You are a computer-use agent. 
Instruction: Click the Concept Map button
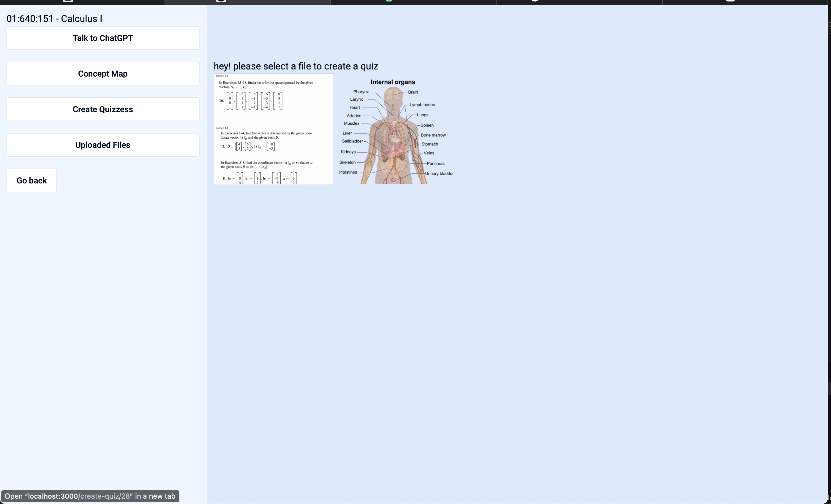tap(102, 74)
